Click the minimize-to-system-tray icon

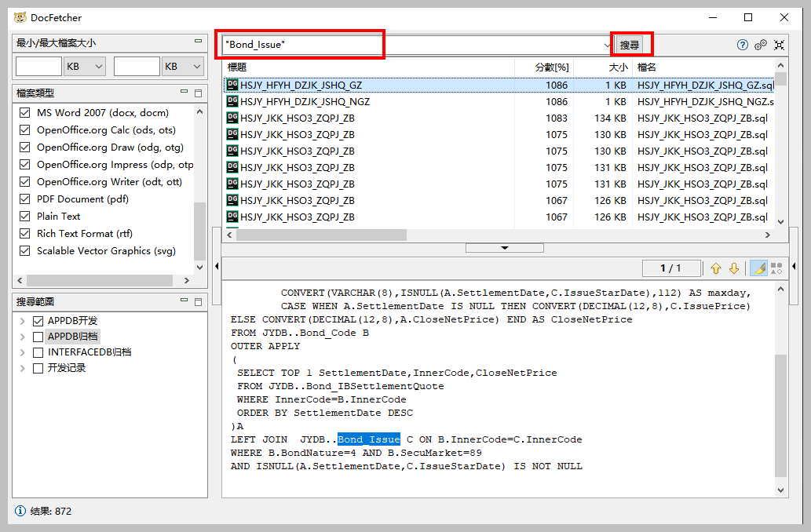[x=779, y=46]
